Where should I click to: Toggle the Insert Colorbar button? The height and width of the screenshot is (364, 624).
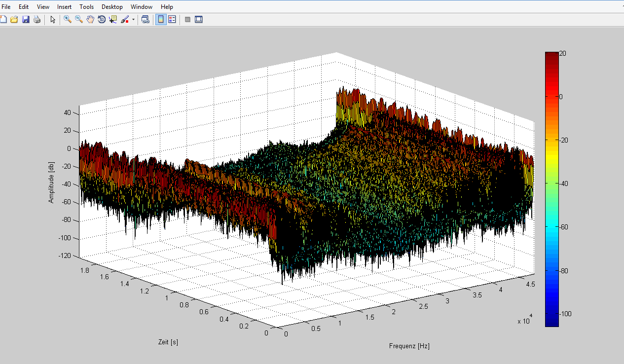pos(161,20)
